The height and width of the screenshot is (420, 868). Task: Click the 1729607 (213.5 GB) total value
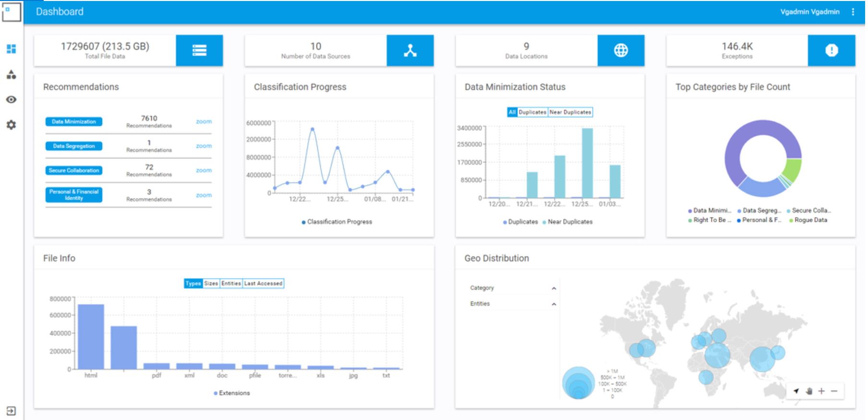pyautogui.click(x=105, y=47)
